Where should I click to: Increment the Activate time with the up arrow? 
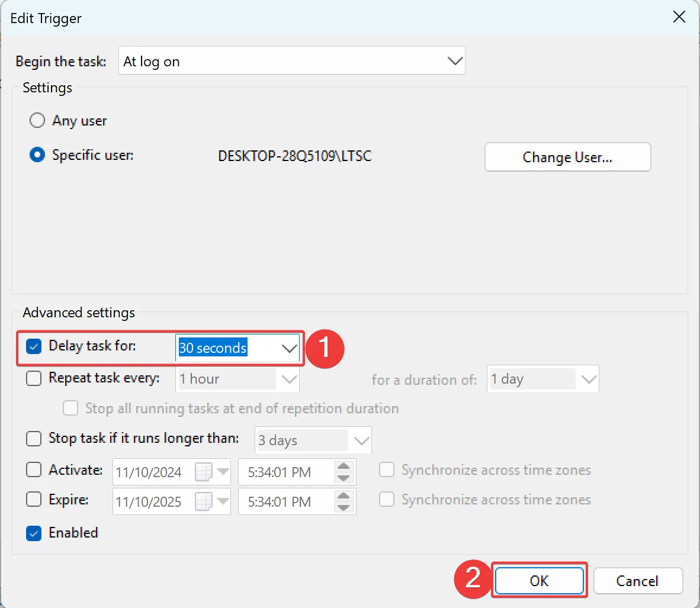[342, 468]
